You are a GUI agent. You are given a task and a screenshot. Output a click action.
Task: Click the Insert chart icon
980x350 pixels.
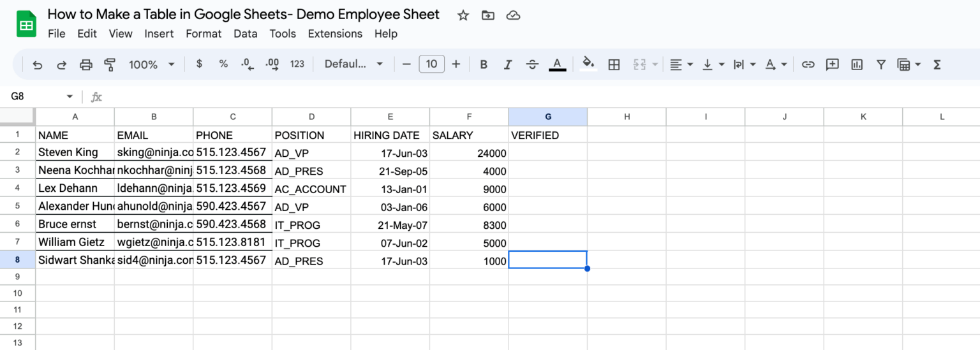pos(857,64)
